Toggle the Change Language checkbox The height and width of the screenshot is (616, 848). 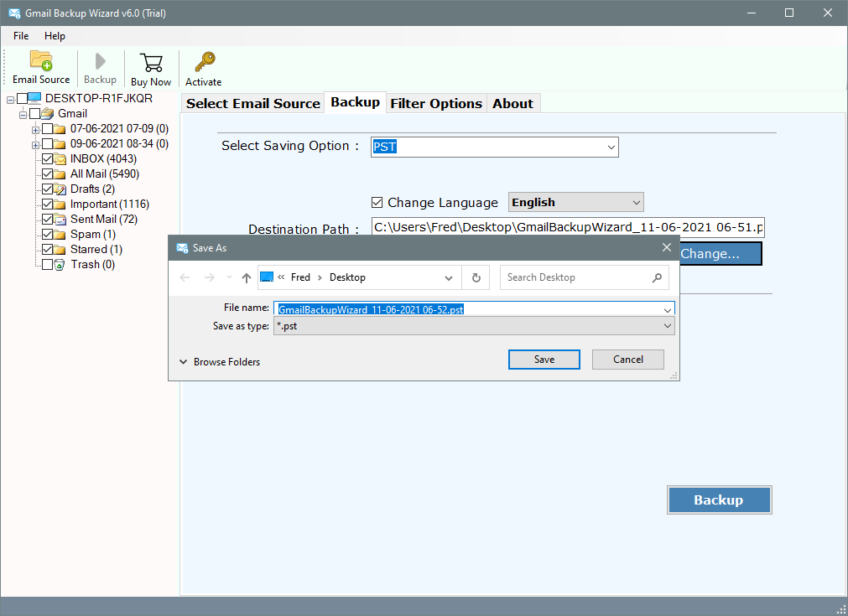(377, 203)
